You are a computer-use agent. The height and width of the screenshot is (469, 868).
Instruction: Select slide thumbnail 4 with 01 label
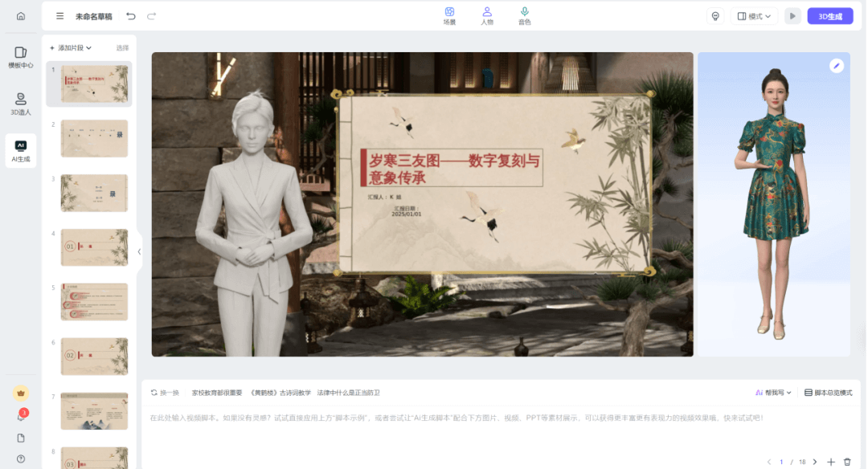click(x=94, y=247)
